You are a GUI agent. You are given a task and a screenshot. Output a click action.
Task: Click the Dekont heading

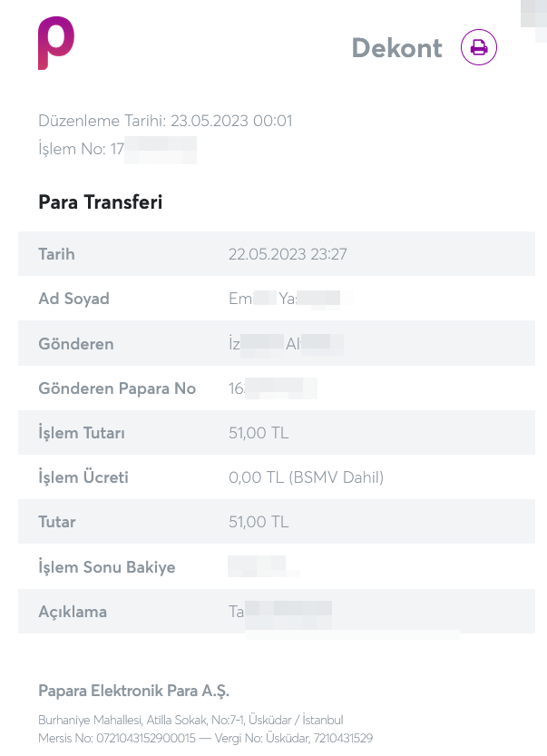(396, 48)
